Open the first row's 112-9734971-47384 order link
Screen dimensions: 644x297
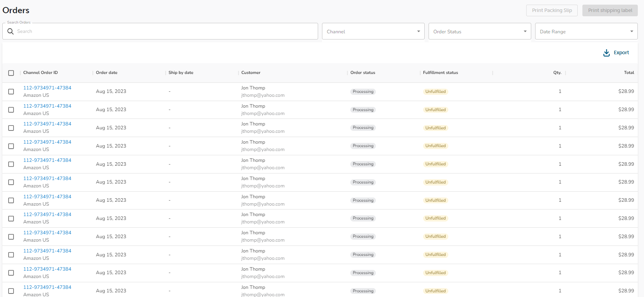point(47,88)
